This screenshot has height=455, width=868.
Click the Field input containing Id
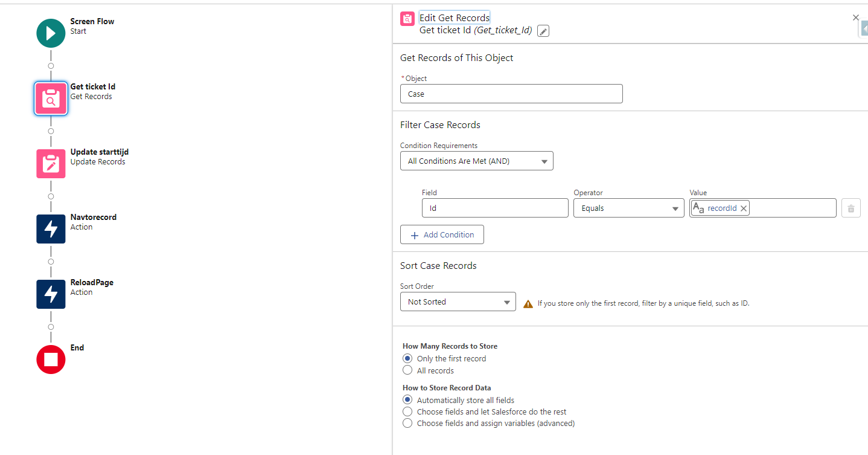[x=494, y=208]
